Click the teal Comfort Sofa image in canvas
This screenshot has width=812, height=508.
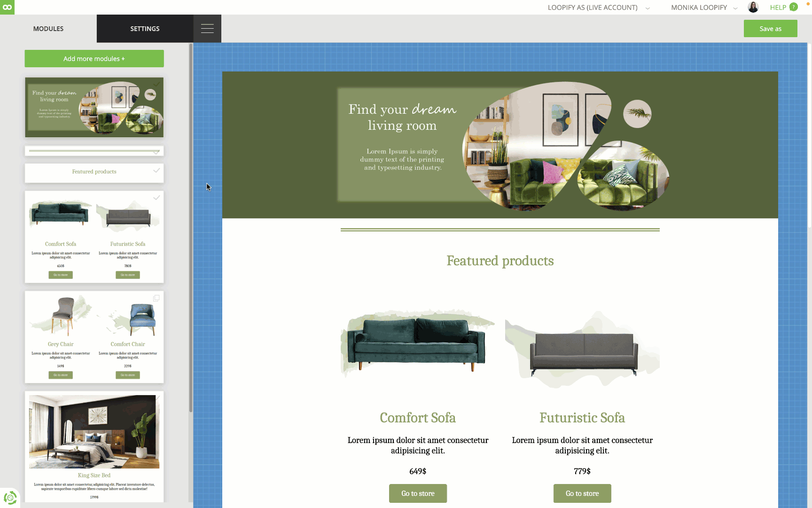(x=418, y=344)
